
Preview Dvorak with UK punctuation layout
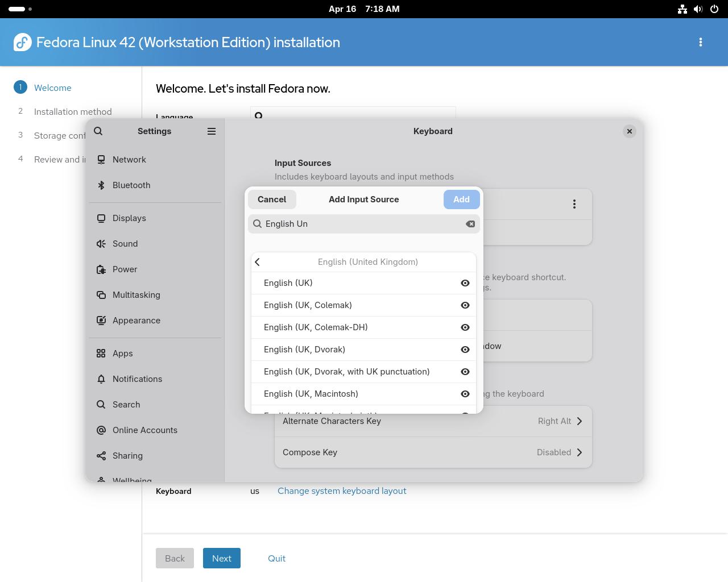pyautogui.click(x=465, y=372)
